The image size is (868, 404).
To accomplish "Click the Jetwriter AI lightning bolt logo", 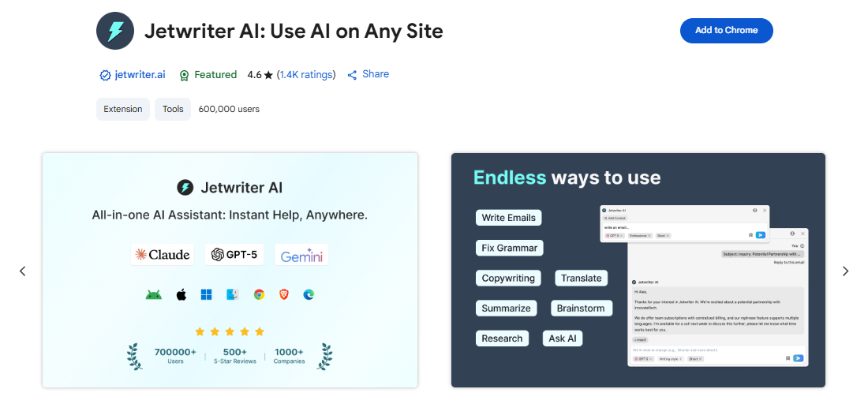I will pos(115,32).
